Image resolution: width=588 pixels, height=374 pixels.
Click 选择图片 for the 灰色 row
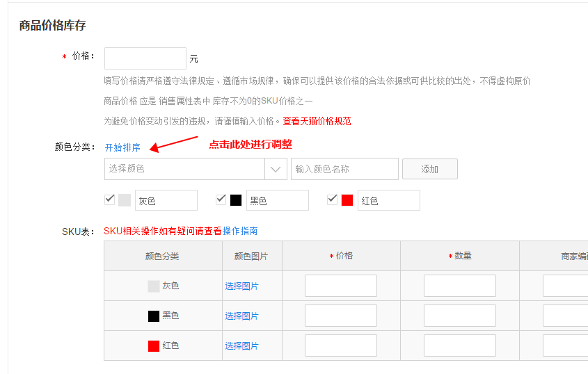(242, 286)
